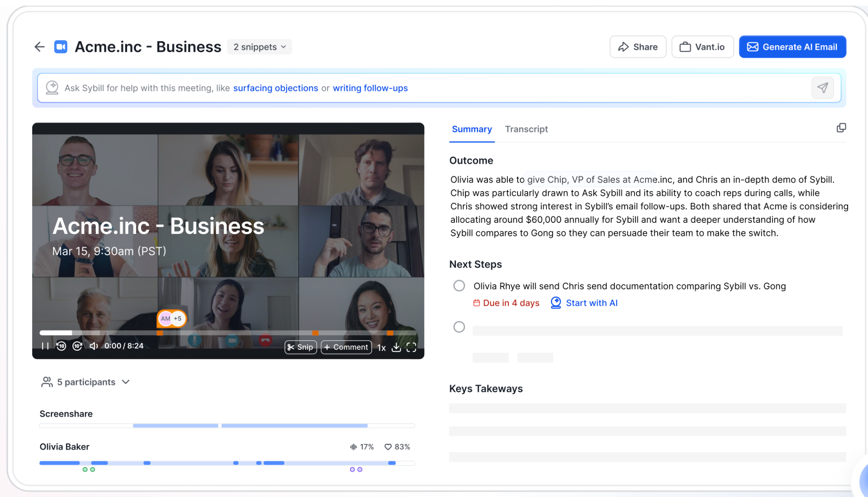
Task: Click the green markers under Olivia's timeline
Action: point(89,469)
